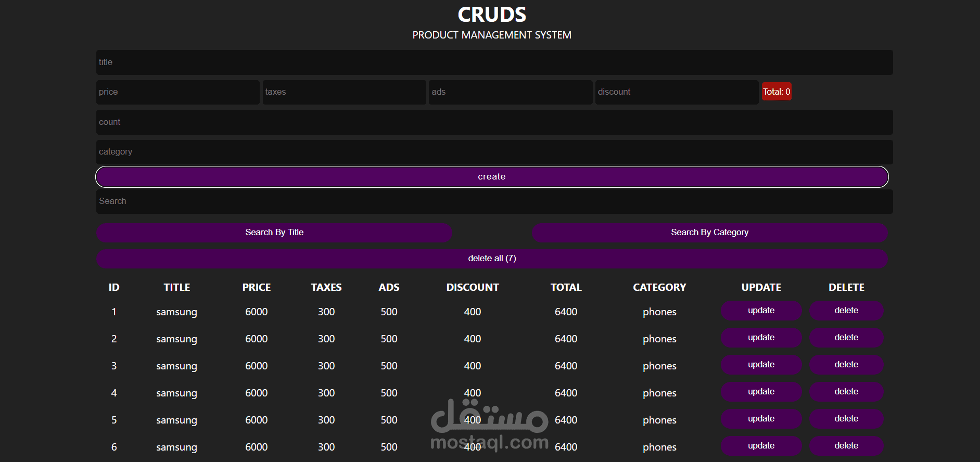Viewport: 980px width, 462px height.
Task: Select the category input field
Action: (x=494, y=152)
